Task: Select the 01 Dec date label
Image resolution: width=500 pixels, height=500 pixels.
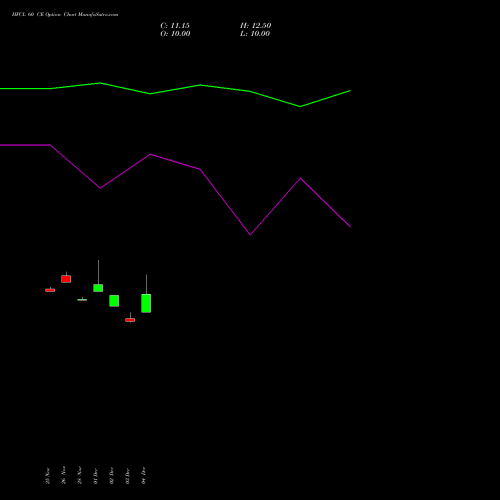Action: (x=96, y=476)
